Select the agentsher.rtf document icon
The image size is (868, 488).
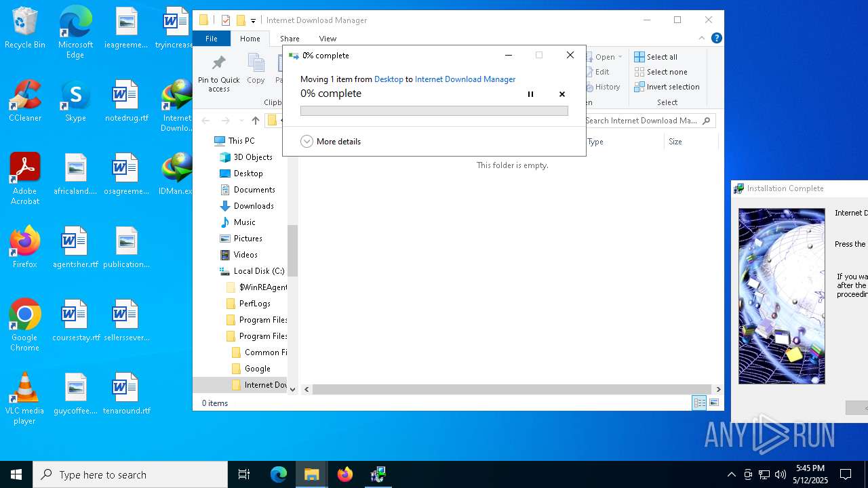click(x=75, y=247)
